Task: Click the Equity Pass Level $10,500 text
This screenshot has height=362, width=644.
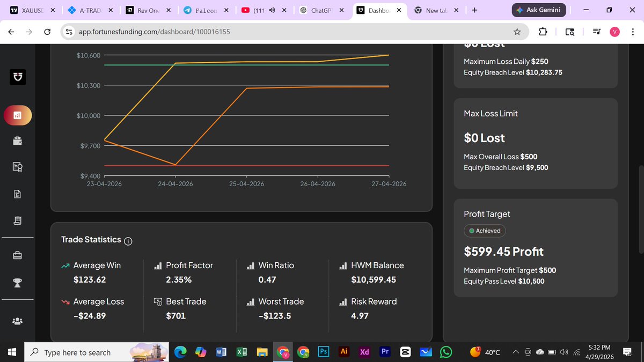Action: pos(504,281)
